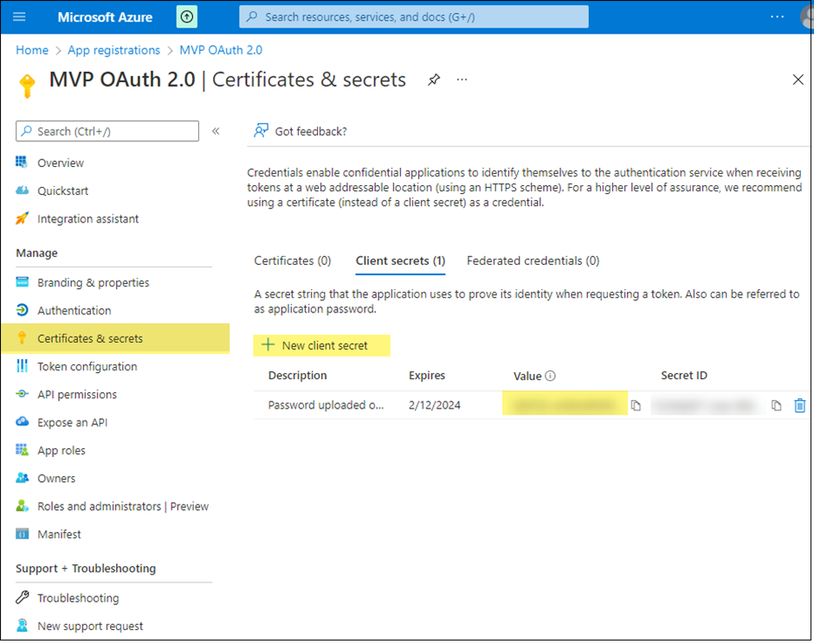Click the Microsoft Azure logo text

tap(105, 17)
